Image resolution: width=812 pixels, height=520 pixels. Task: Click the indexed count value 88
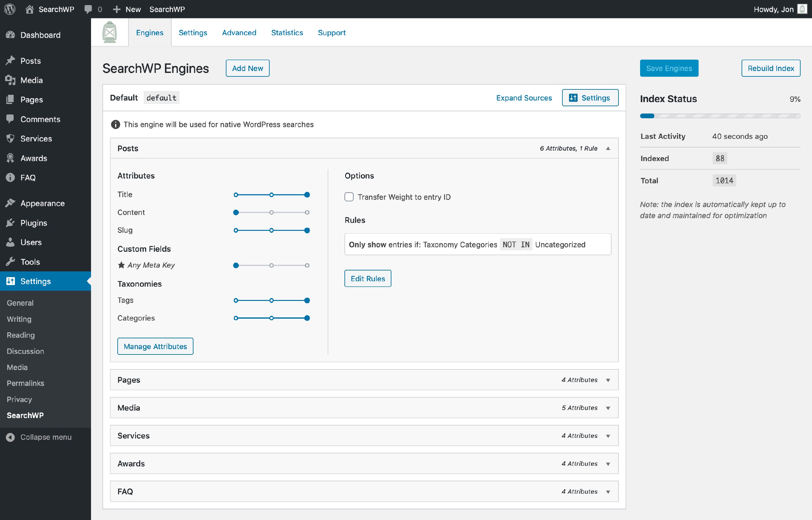point(720,158)
